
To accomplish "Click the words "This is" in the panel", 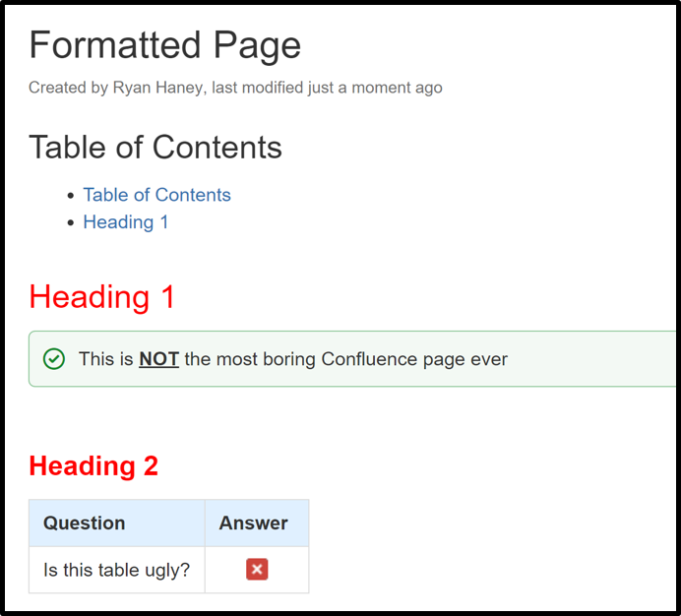I will click(105, 359).
